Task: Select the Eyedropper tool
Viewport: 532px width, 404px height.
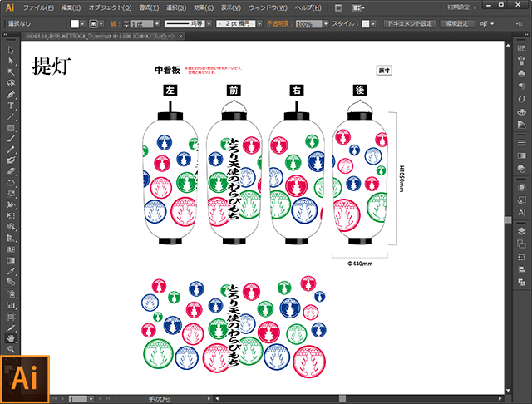Action: (x=11, y=271)
